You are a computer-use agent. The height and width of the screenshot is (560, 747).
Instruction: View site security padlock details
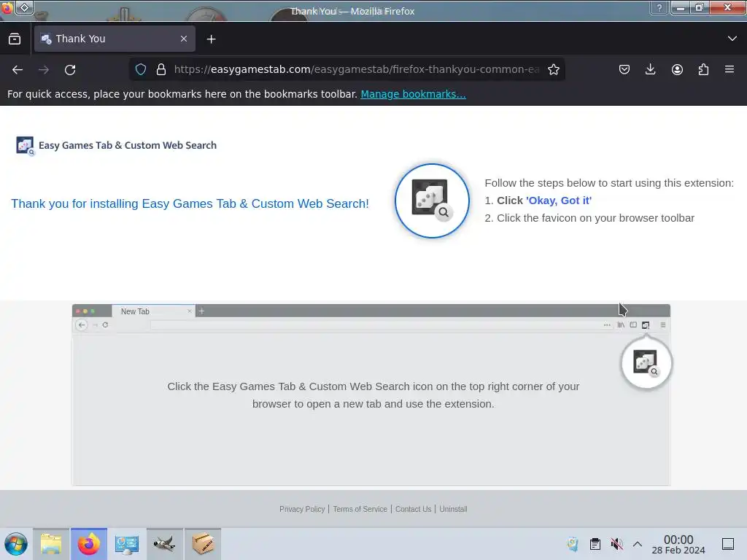pos(161,69)
